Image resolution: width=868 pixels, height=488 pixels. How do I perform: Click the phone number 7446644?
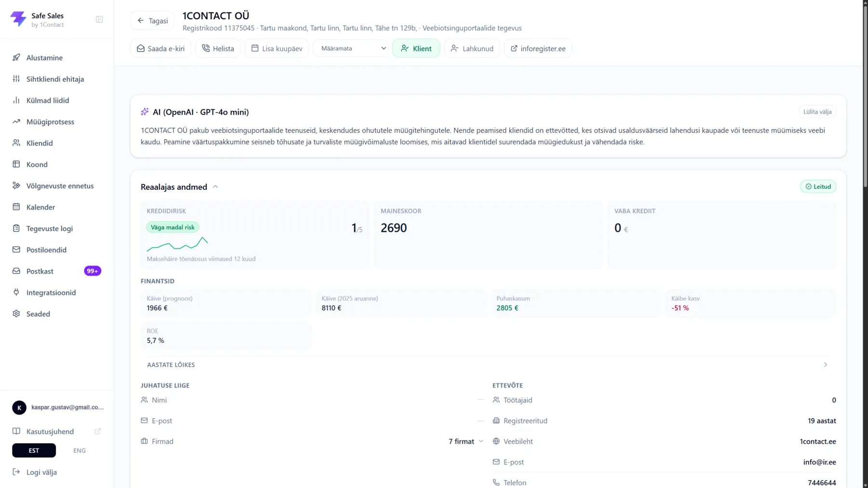822,482
